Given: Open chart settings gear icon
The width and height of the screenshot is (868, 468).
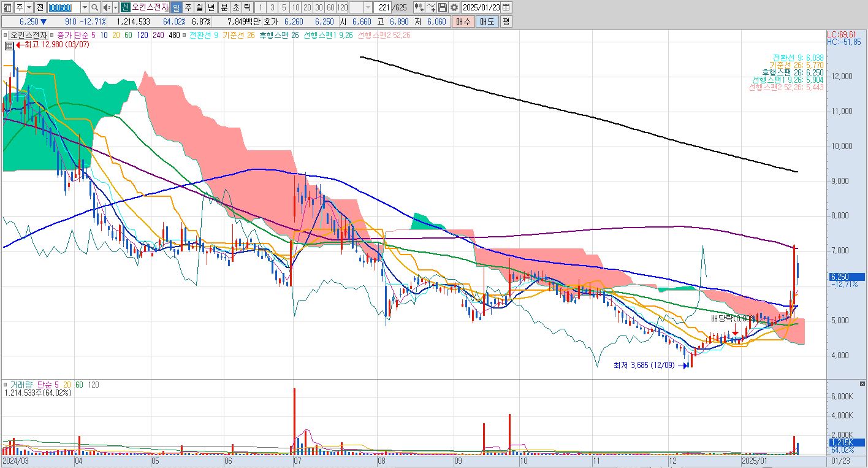Looking at the screenshot, I should point(454,7).
